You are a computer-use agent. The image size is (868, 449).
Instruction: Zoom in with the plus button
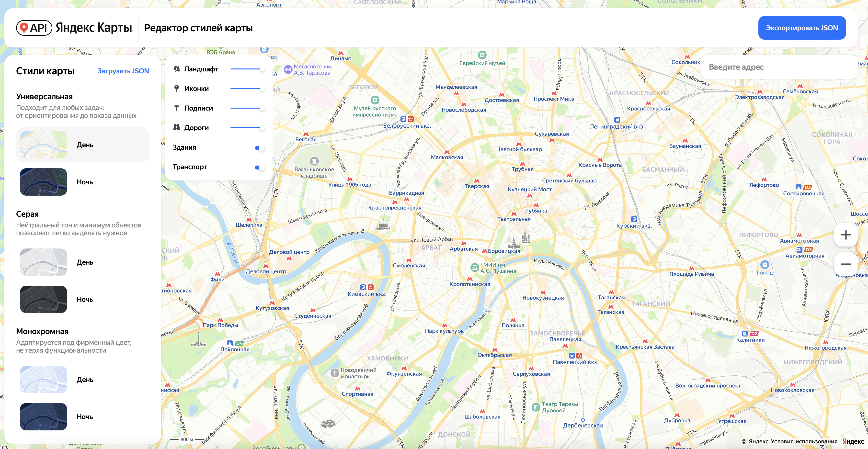coord(846,235)
